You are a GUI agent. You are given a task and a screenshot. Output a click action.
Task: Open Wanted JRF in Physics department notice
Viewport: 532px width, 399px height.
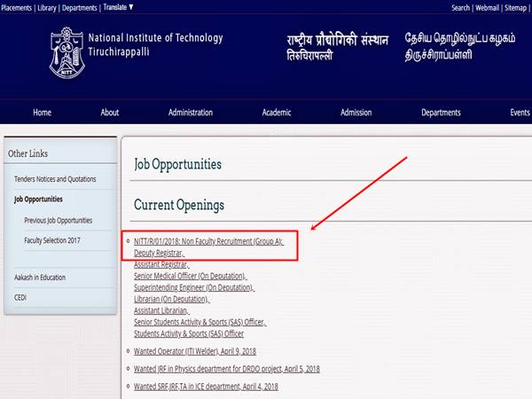(x=227, y=369)
